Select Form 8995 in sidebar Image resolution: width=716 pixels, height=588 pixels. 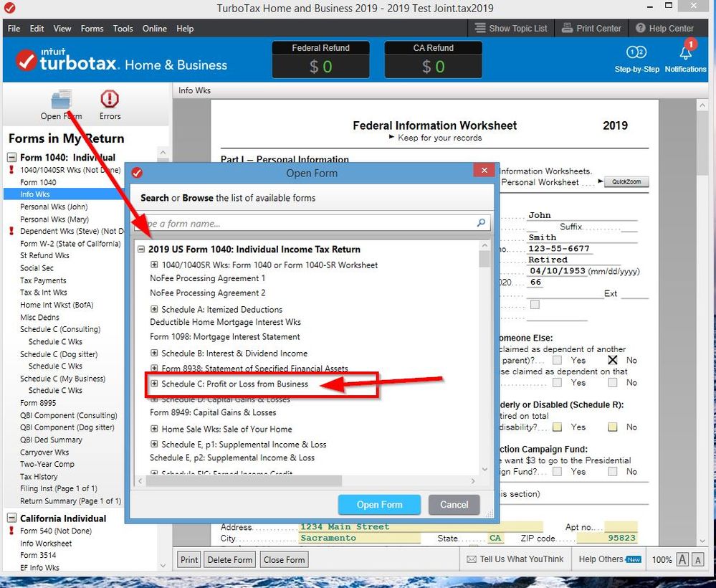pos(38,402)
